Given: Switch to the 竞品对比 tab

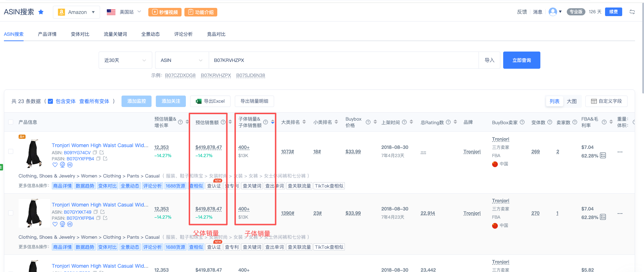Looking at the screenshot, I should 216,34.
